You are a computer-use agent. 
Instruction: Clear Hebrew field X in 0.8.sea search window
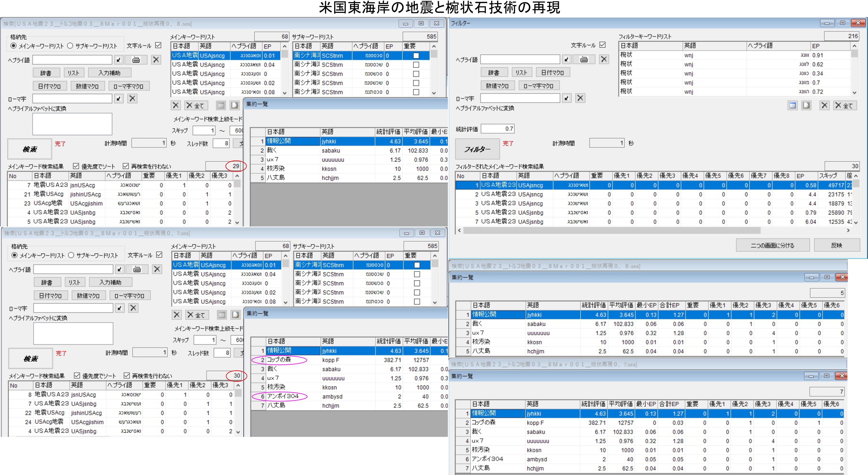(x=156, y=60)
